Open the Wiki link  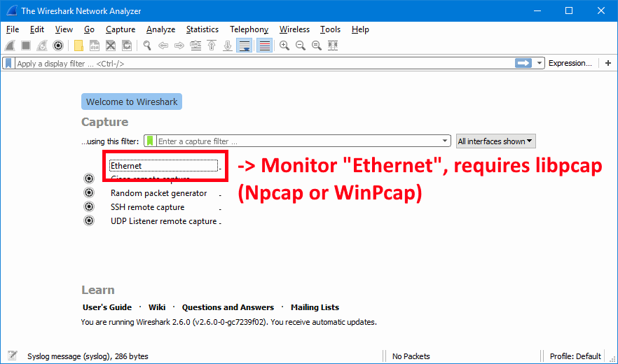[x=157, y=307]
